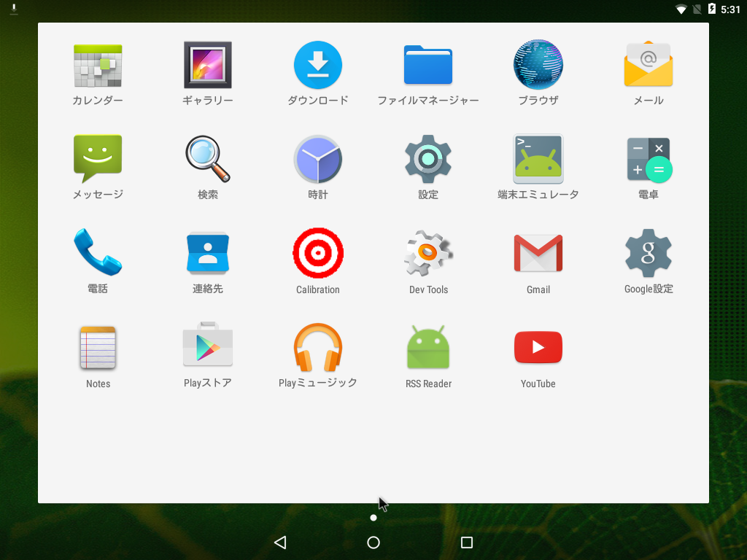Screen dimensions: 747x560
Task: Tap the Wi-Fi status icon
Action: click(681, 9)
